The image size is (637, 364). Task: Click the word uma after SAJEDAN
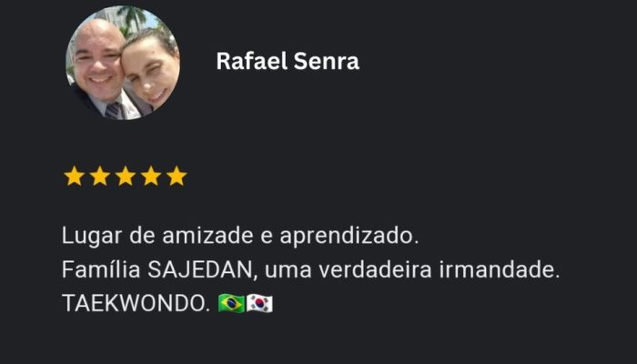(288, 271)
